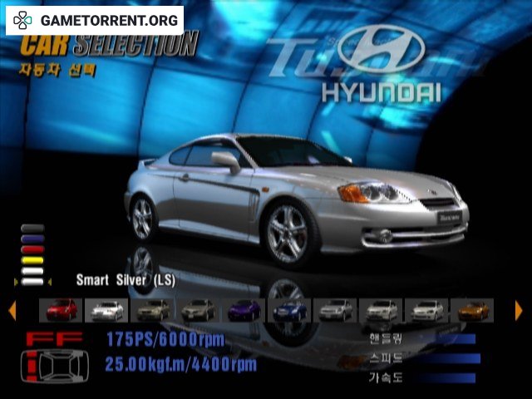Image resolution: width=532 pixels, height=399 pixels.
Task: Click the 175PS/6000rpm power value
Action: click(165, 339)
